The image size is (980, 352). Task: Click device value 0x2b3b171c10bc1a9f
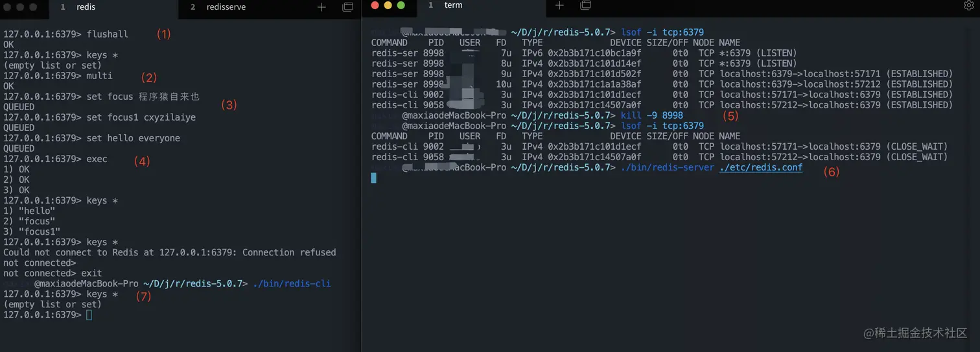pos(594,53)
